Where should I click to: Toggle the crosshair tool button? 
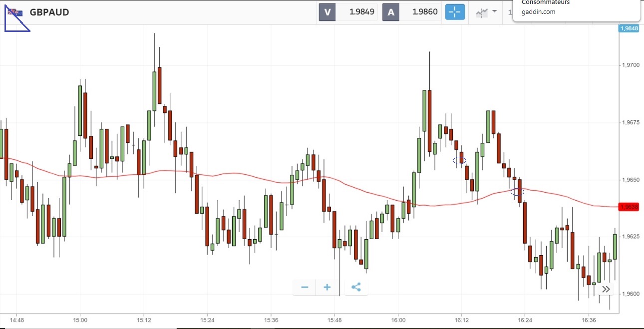455,12
